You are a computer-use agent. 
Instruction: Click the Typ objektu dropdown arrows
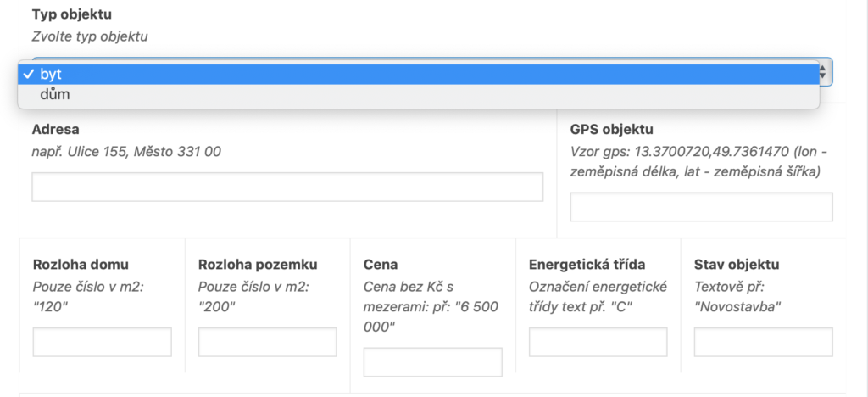(823, 72)
